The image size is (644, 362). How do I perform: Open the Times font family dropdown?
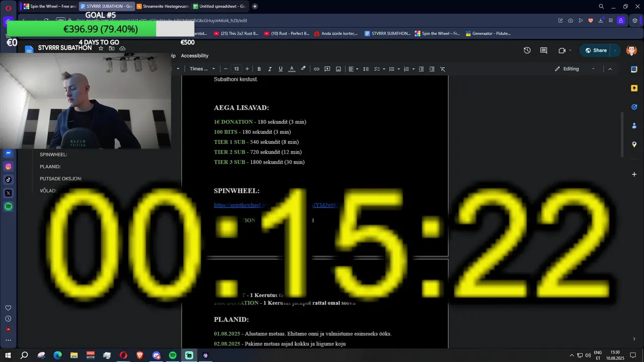(202, 69)
